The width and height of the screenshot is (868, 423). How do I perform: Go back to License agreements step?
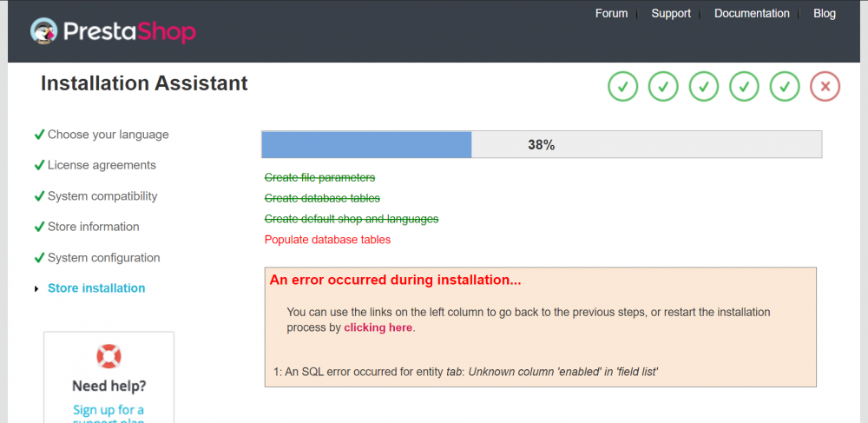(102, 165)
